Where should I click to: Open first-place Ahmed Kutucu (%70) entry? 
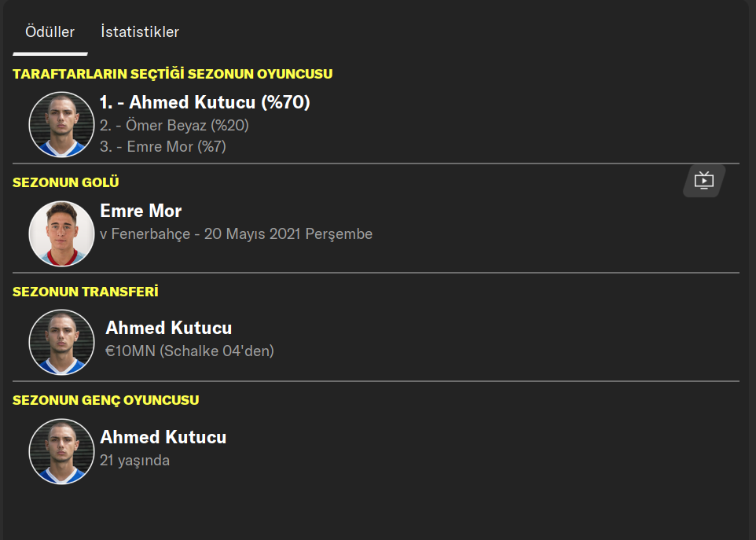(x=205, y=102)
